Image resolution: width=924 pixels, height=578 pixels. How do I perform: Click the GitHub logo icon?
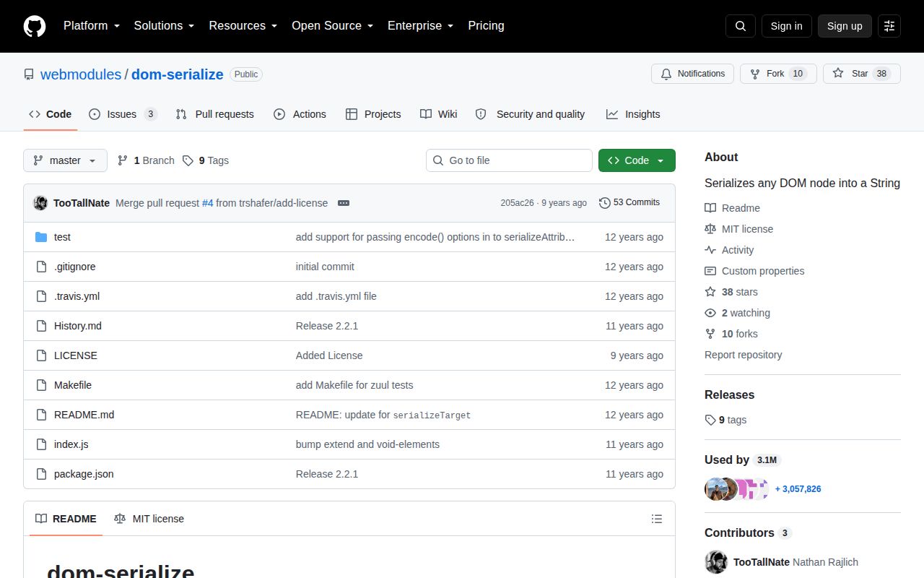35,26
